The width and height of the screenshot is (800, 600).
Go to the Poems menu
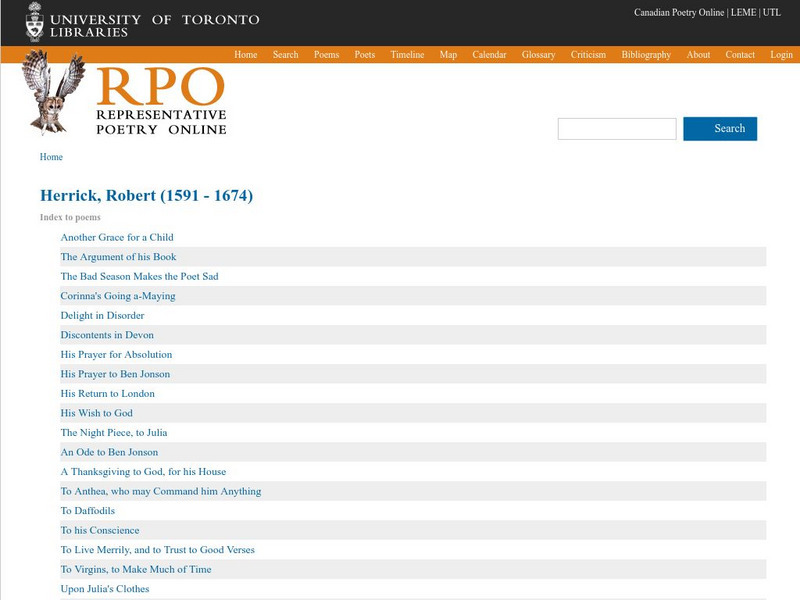click(327, 55)
